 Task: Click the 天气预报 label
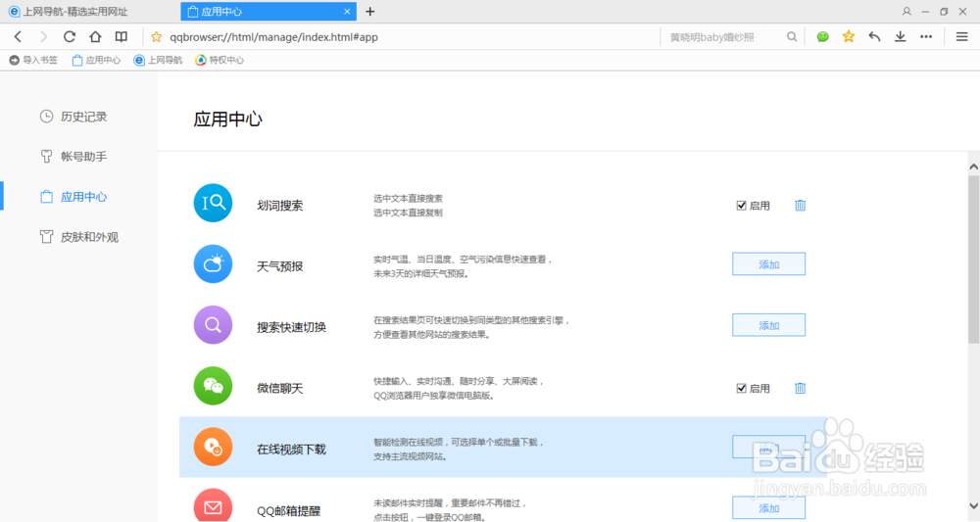280,266
